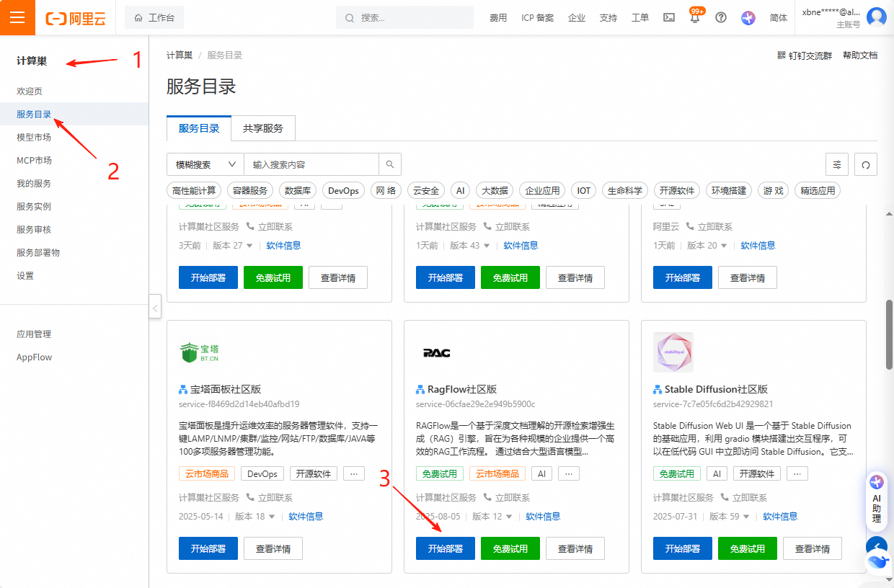Open AppFlow in sidebar
The height and width of the screenshot is (588, 894).
(35, 357)
